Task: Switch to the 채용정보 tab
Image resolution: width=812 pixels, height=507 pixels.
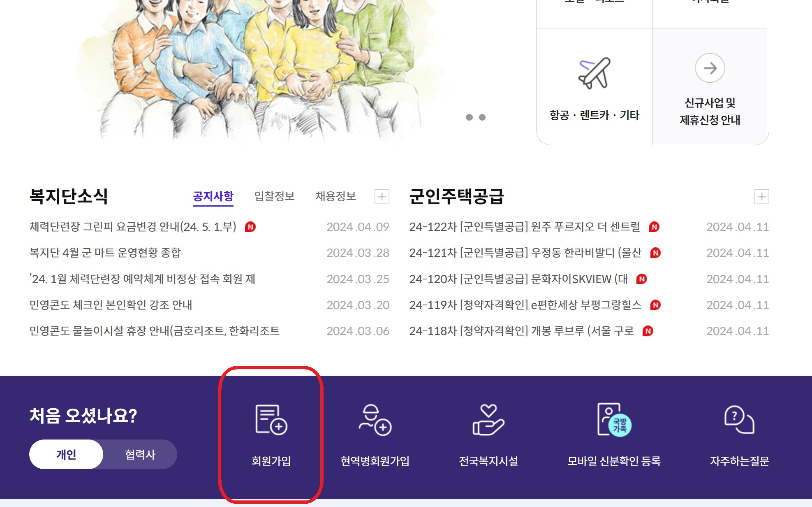Action: coord(335,196)
